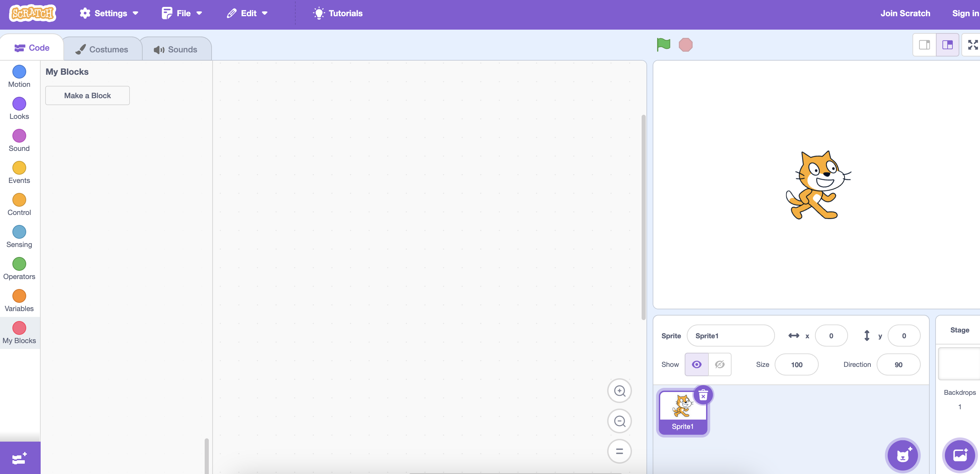The width and height of the screenshot is (980, 474).
Task: Delete Sprite1 using the trash icon
Action: tap(703, 395)
